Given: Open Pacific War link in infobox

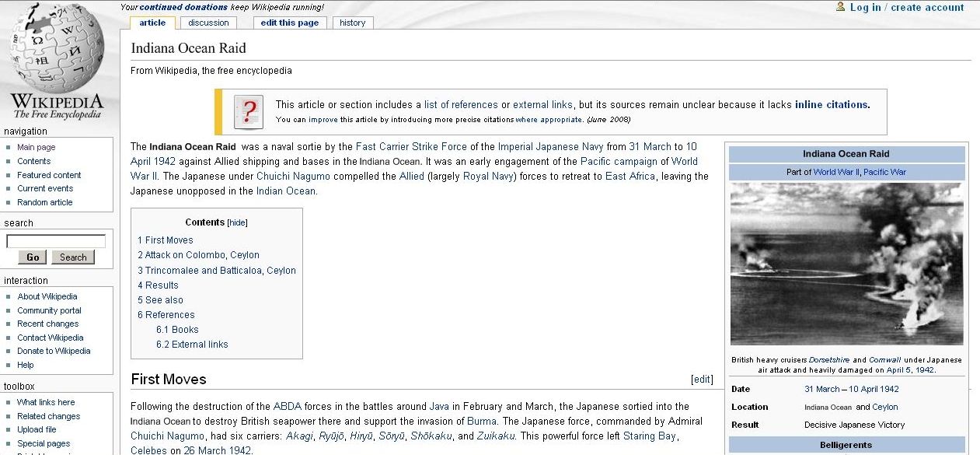Looking at the screenshot, I should [x=884, y=172].
